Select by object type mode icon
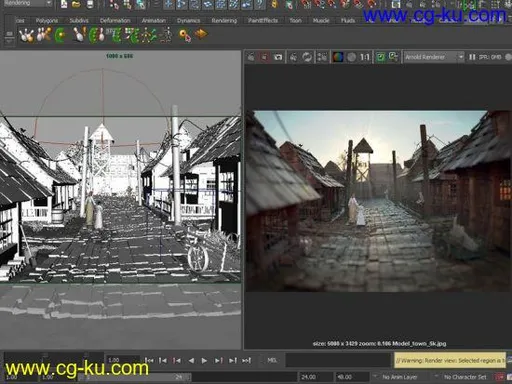 [127, 4]
